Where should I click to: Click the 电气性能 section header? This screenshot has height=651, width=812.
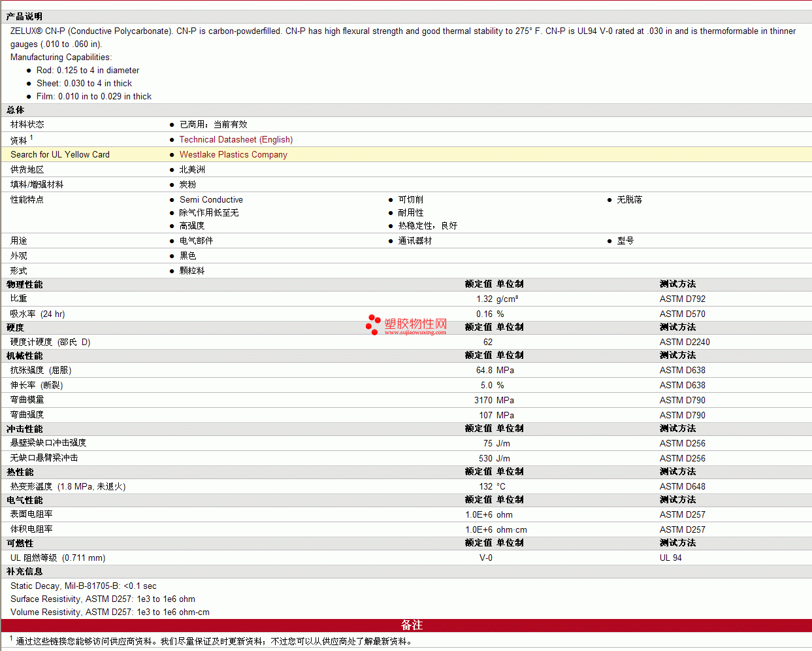(24, 500)
